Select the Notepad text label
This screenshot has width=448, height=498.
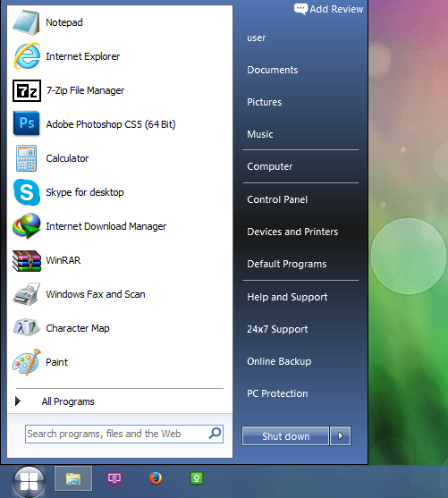(64, 22)
